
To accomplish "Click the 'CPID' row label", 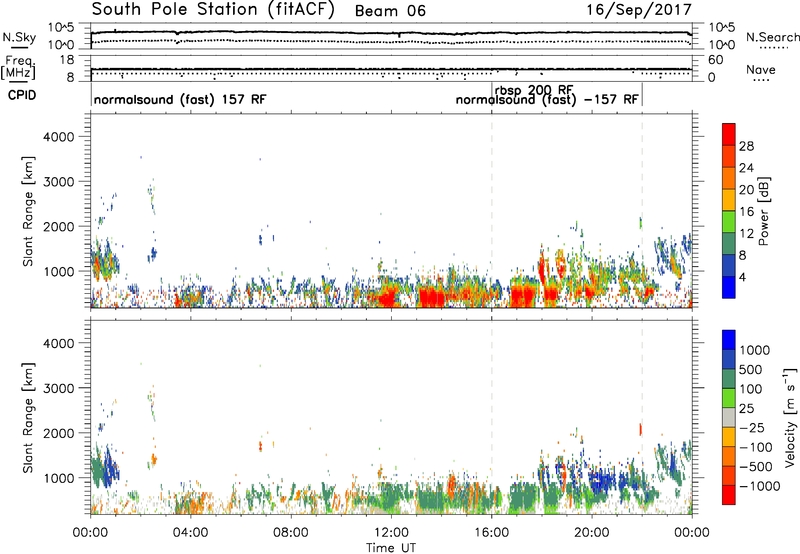I will pyautogui.click(x=22, y=95).
